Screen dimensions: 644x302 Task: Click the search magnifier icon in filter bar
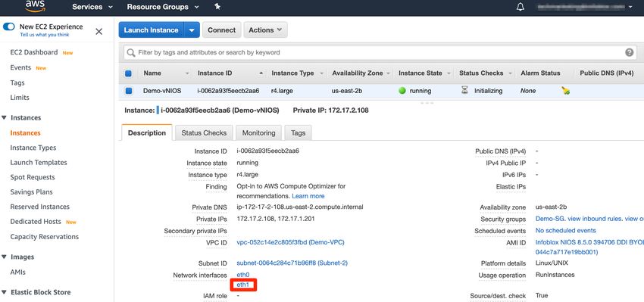(x=131, y=52)
